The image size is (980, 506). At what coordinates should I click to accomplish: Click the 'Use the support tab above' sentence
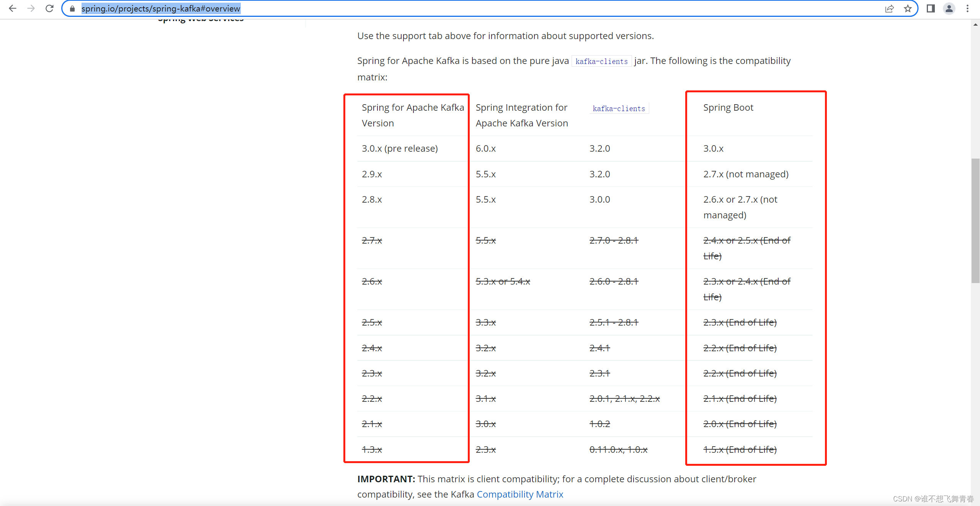tap(505, 36)
